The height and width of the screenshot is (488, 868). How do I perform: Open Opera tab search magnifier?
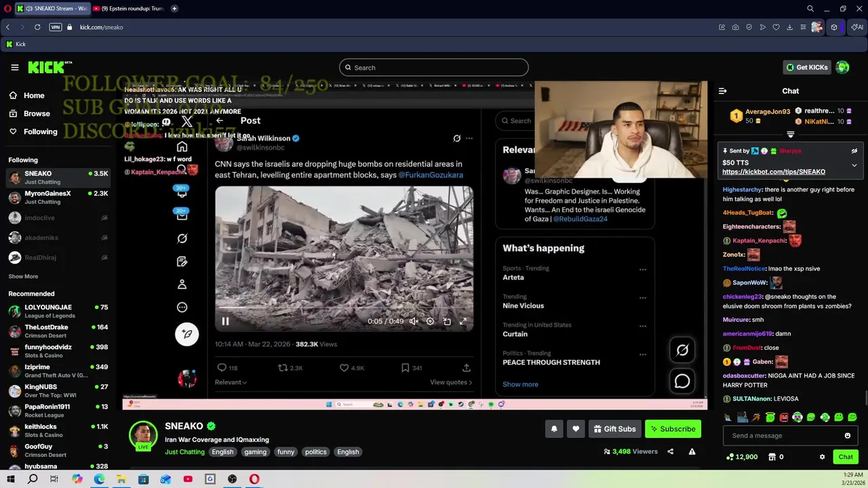(810, 9)
